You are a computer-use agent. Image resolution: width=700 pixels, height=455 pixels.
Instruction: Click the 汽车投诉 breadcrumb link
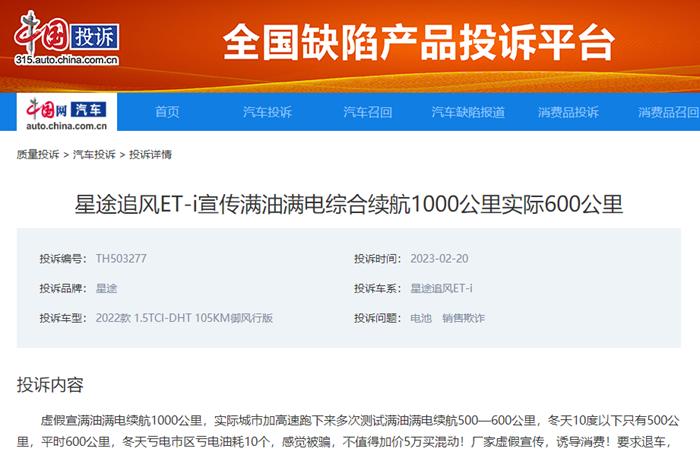click(94, 154)
